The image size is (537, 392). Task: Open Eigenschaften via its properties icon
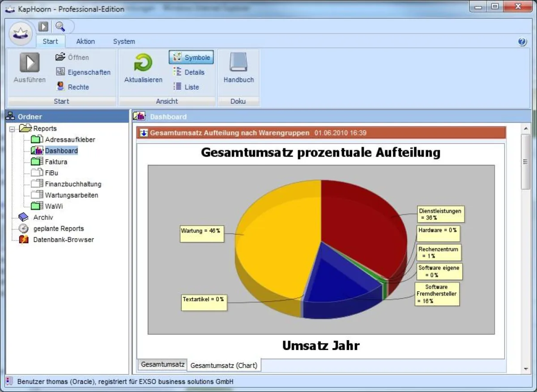coord(60,72)
